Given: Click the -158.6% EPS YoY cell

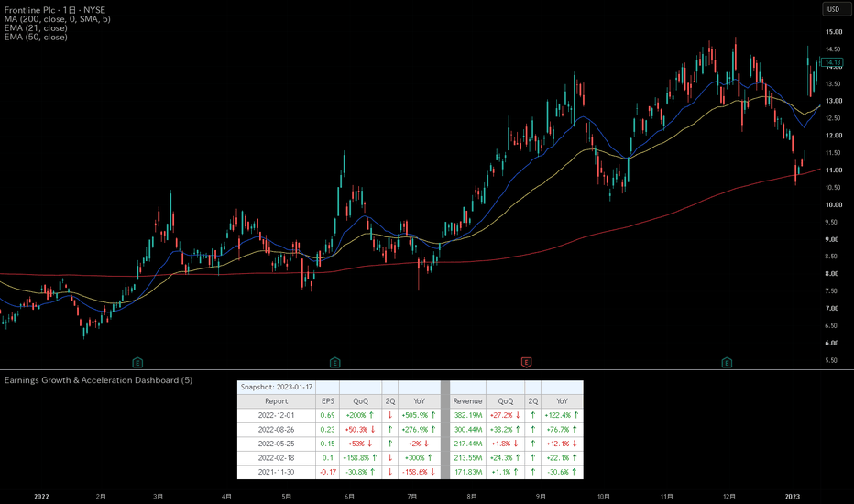Looking at the screenshot, I should tap(419, 472).
